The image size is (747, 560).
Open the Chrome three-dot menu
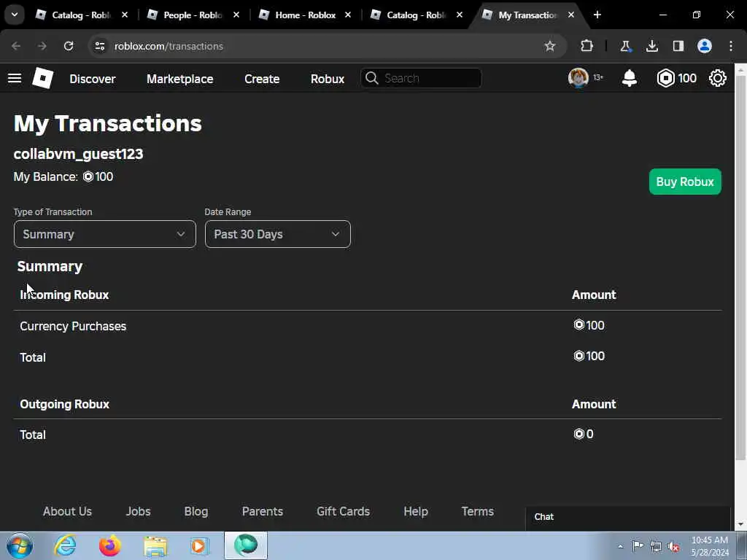[731, 46]
